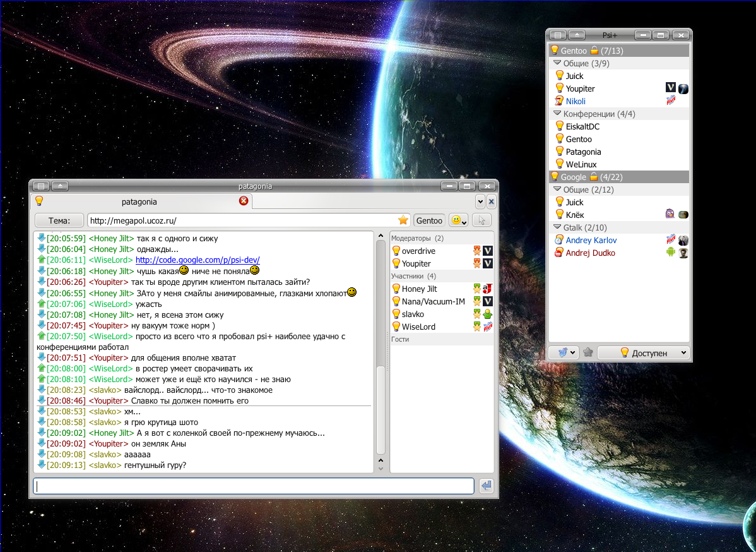
Task: Open the Psi main menu dropdown
Action: [x=564, y=353]
